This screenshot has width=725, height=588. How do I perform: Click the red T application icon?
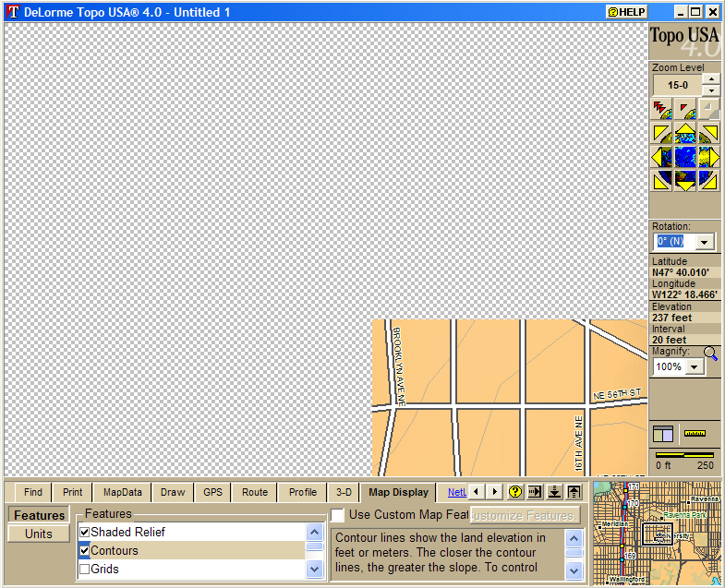point(13,12)
